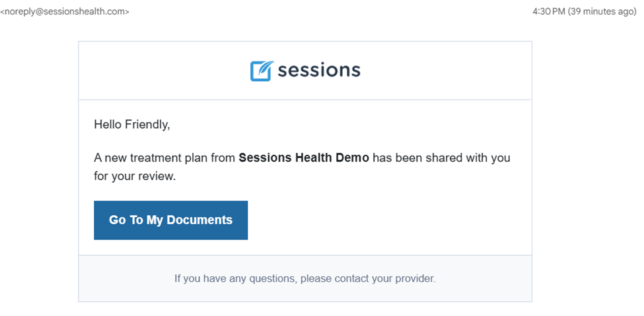644x316 pixels.
Task: Click blank space right of Documents button
Action: pos(386,220)
